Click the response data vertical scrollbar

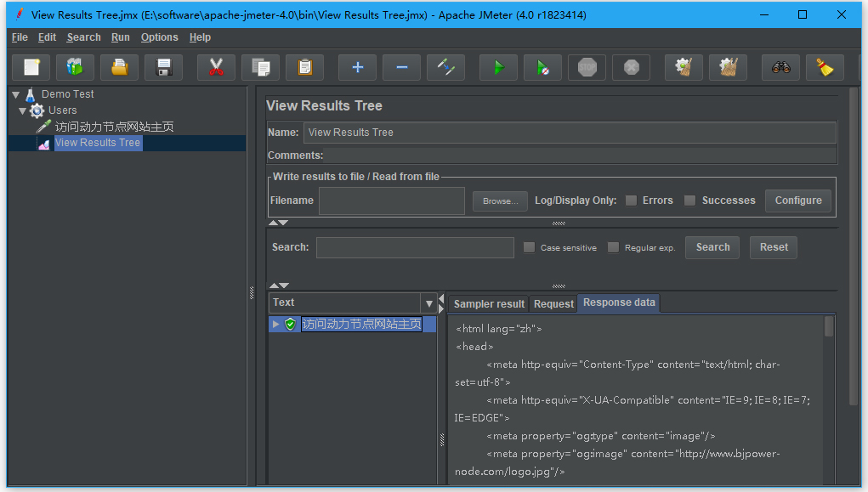(829, 326)
